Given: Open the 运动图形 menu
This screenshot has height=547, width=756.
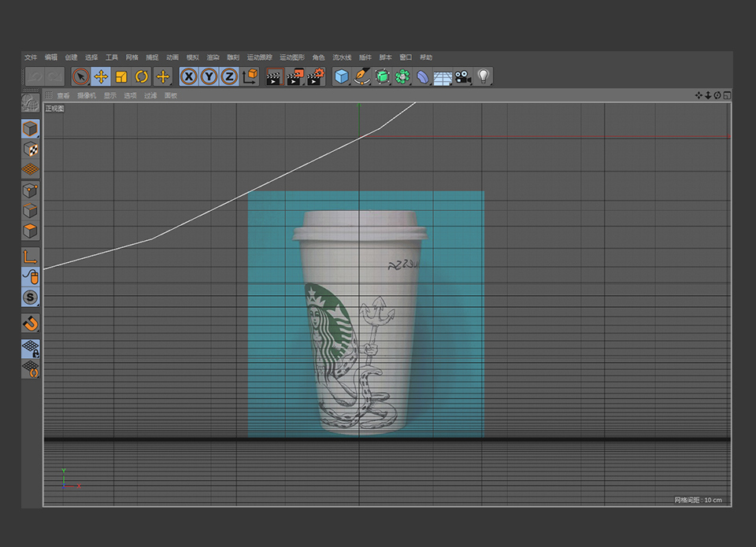Looking at the screenshot, I should 292,57.
